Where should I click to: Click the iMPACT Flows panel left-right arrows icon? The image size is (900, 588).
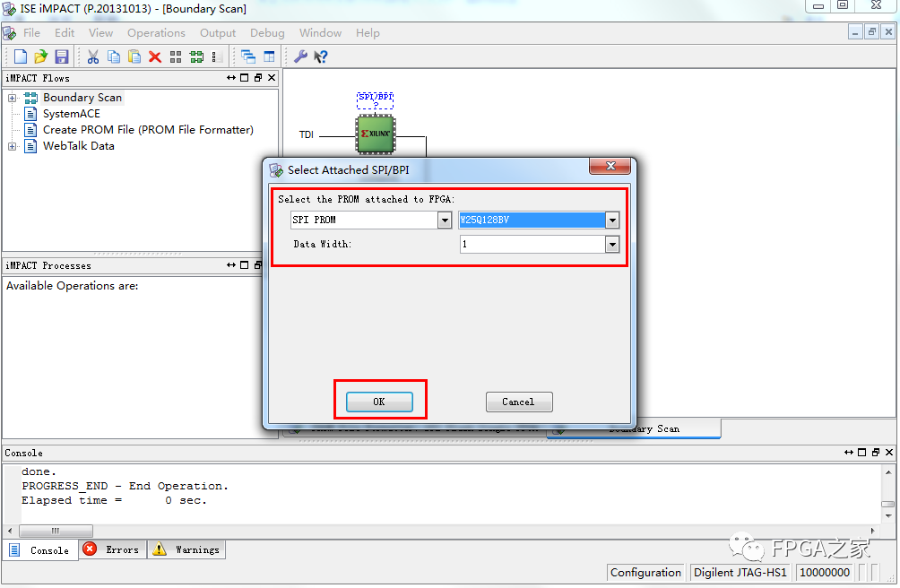(x=231, y=77)
